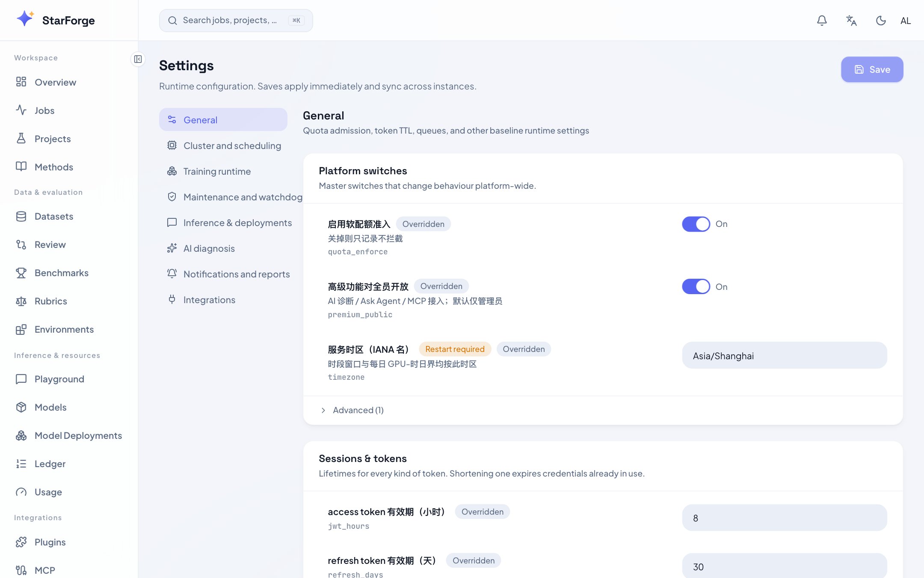
Task: Click the Overview grid icon
Action: [21, 82]
